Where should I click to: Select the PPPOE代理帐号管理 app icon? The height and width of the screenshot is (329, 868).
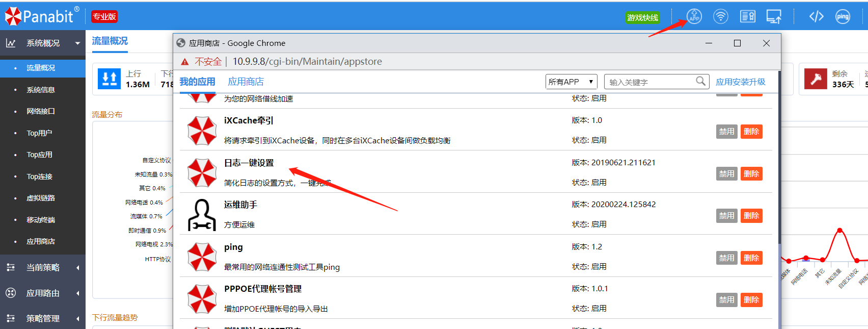pyautogui.click(x=202, y=298)
